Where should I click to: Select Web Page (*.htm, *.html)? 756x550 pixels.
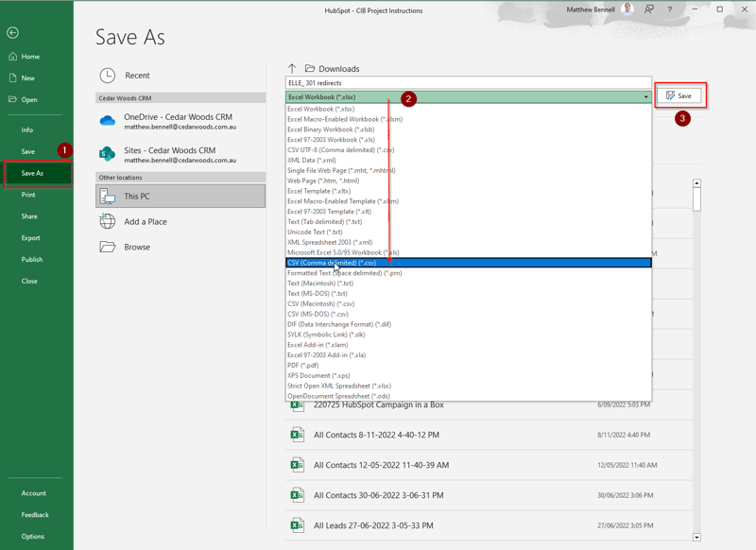click(468, 180)
